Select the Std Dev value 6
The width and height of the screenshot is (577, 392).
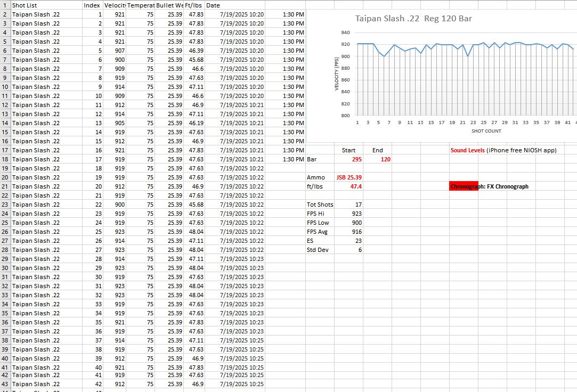[x=348, y=250]
